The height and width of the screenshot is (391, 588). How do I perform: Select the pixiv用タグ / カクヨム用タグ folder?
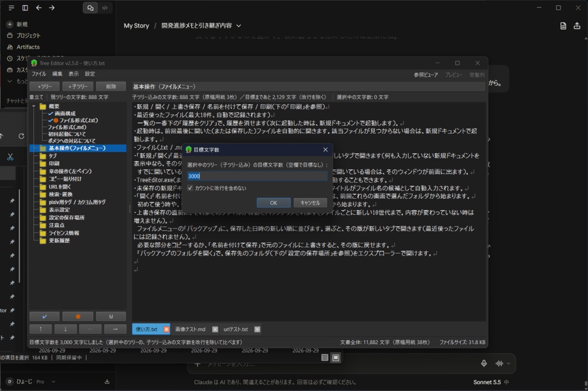coord(77,202)
